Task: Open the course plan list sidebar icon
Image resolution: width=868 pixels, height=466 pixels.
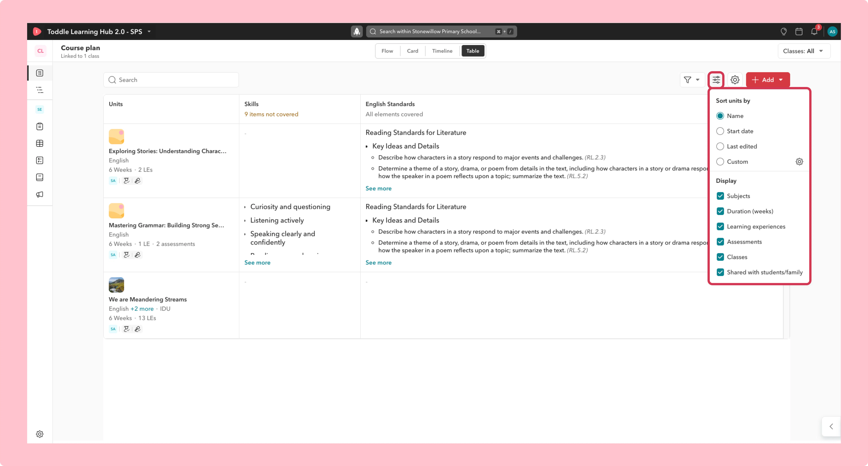Action: click(40, 73)
